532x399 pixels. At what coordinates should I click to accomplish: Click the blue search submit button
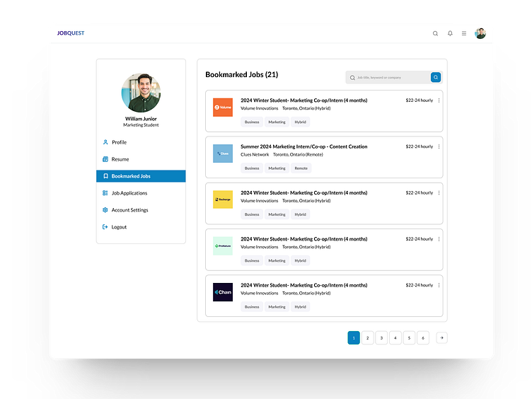(436, 77)
